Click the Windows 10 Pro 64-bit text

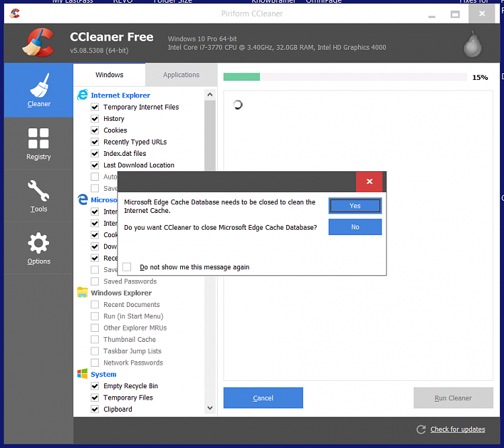click(202, 39)
